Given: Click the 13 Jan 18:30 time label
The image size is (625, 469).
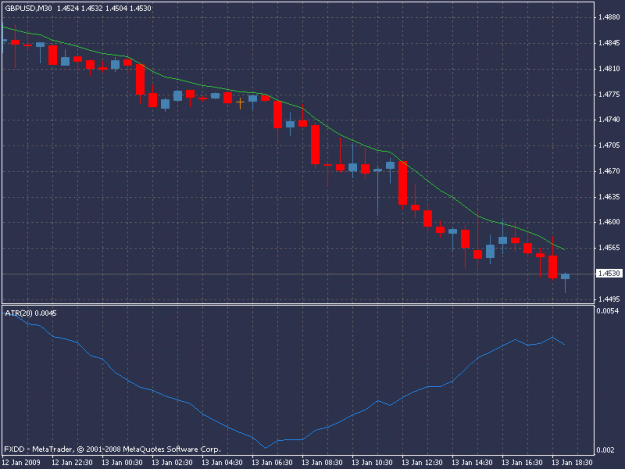Looking at the screenshot, I should [572, 463].
